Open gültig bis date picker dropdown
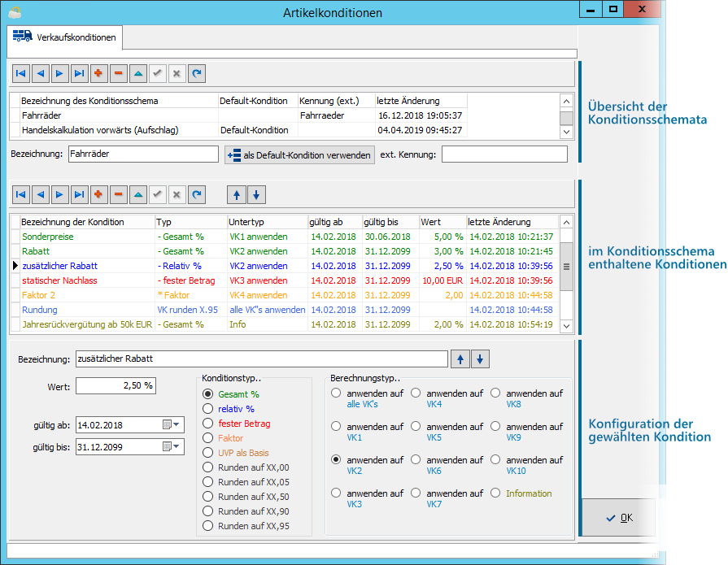 [x=177, y=446]
